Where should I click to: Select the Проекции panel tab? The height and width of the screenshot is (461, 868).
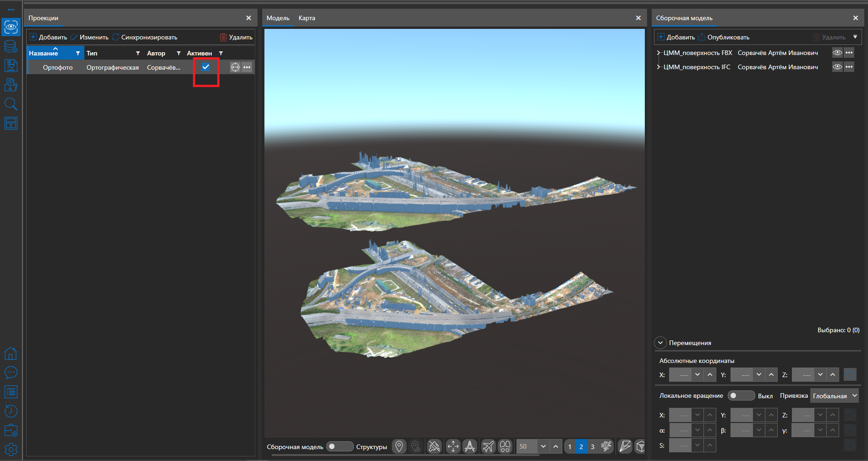[44, 18]
